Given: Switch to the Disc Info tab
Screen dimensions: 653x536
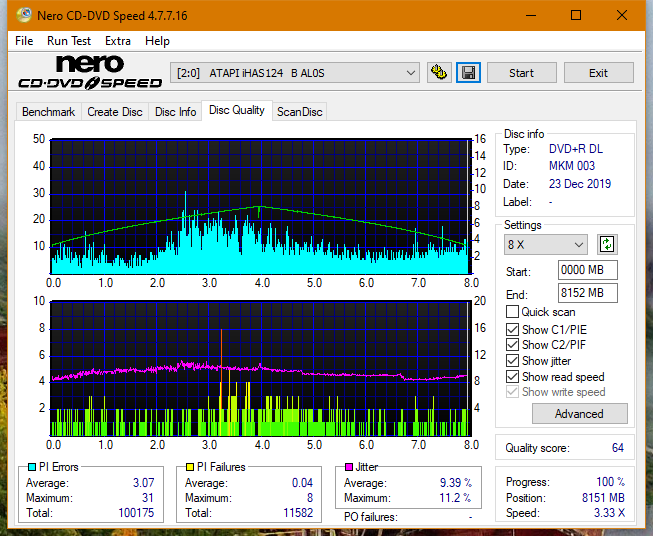Looking at the screenshot, I should (x=175, y=112).
